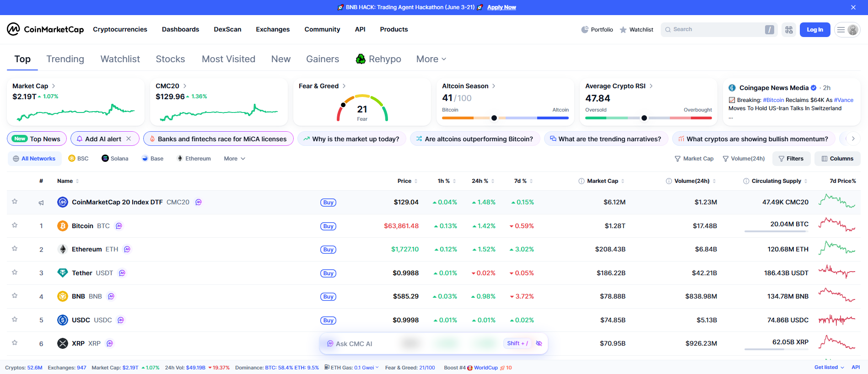Open CMC AI icon beside Ethereum ETH

pos(127,249)
